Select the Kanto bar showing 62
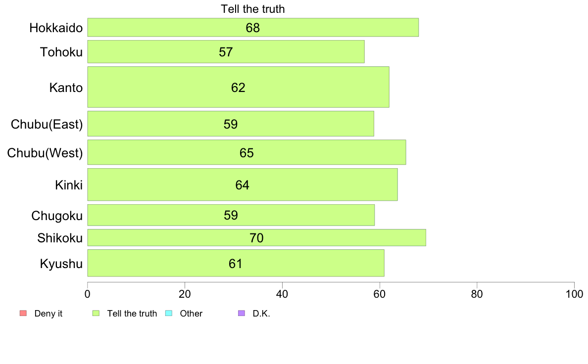The width and height of the screenshot is (588, 364). click(x=239, y=87)
